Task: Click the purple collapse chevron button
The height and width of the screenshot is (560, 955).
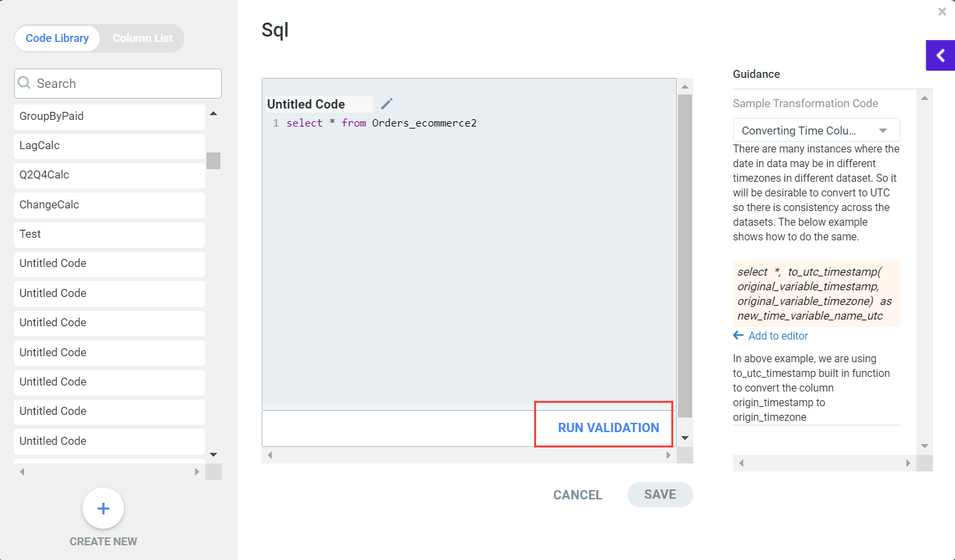Action: pos(940,55)
